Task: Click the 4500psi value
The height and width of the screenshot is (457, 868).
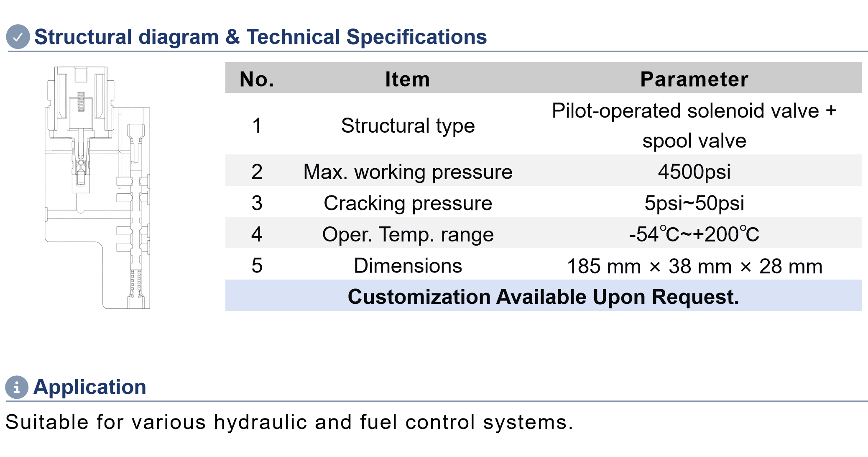Action: [694, 172]
